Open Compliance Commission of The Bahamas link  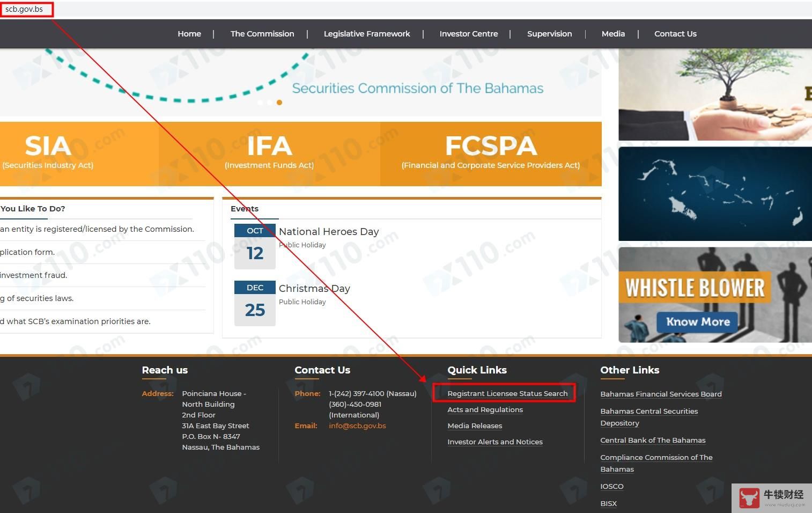[656, 463]
